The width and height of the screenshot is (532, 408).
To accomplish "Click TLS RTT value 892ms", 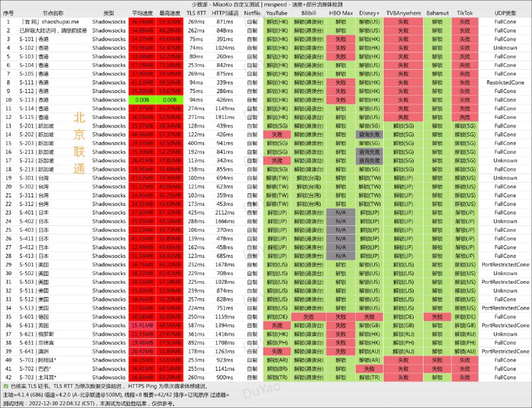I will [196, 343].
